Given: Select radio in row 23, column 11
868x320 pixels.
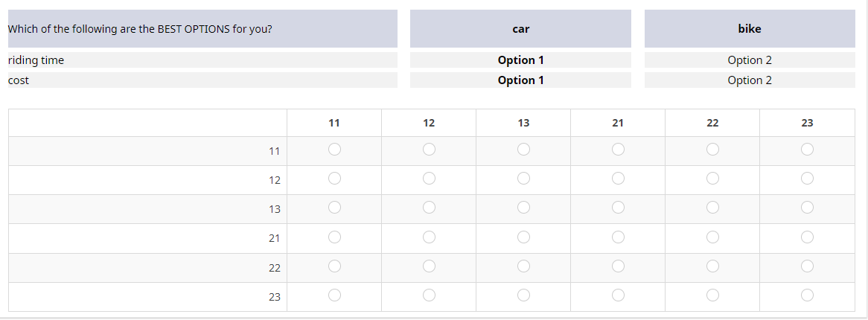Looking at the screenshot, I should [x=334, y=295].
